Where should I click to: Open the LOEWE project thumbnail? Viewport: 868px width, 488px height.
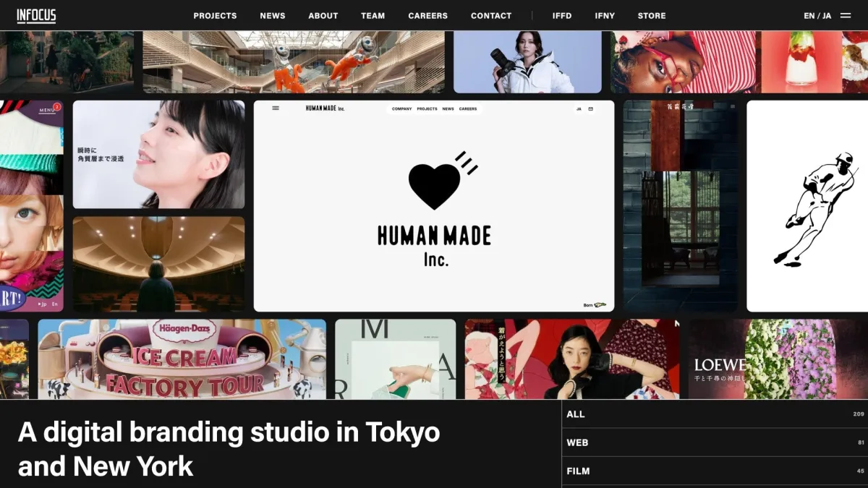(x=778, y=359)
